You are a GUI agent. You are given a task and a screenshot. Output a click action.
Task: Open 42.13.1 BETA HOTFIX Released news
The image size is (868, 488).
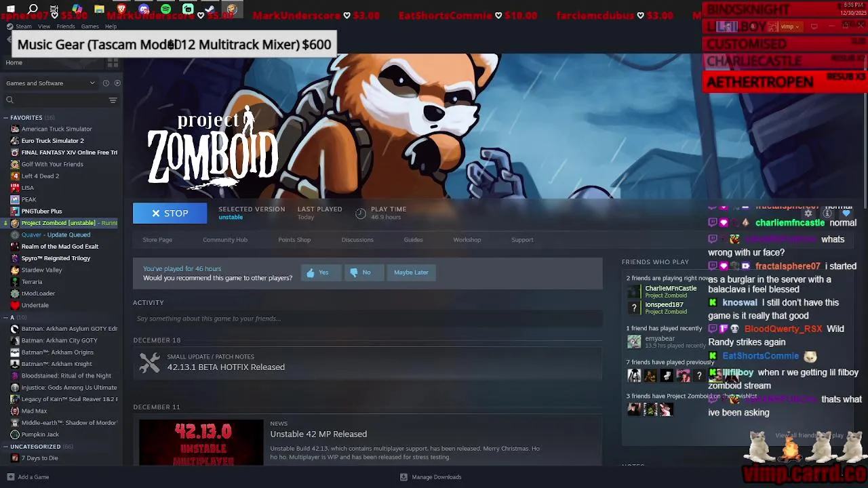tap(226, 367)
